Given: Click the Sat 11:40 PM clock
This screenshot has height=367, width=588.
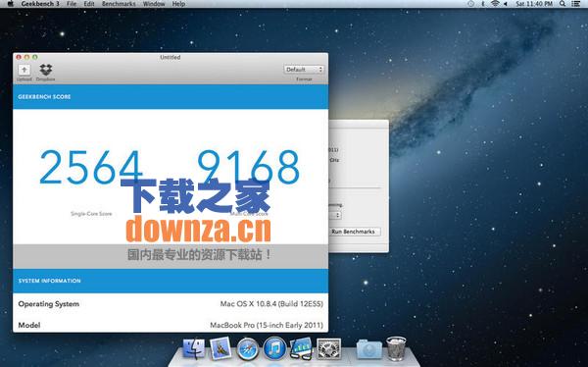Looking at the screenshot, I should point(534,4).
